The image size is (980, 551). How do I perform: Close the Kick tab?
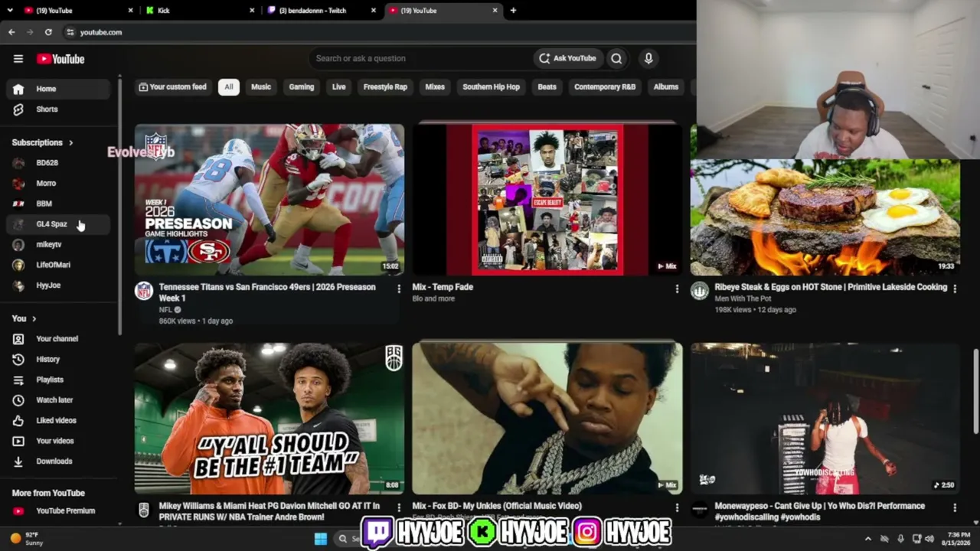point(253,11)
